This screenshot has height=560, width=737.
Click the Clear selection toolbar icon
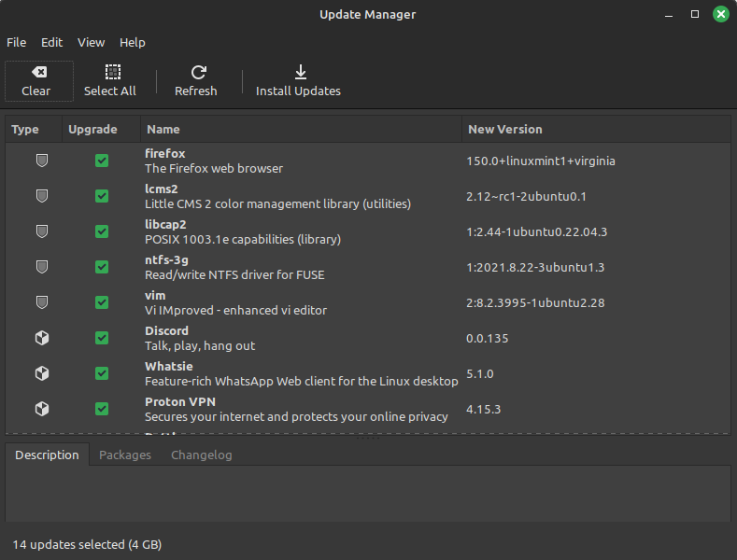38,72
